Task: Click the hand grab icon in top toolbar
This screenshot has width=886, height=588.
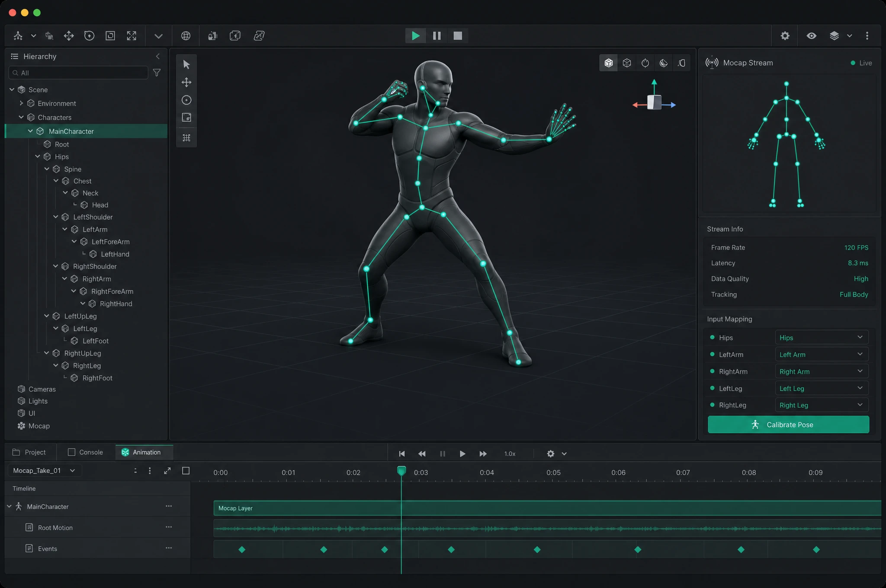Action: point(49,36)
